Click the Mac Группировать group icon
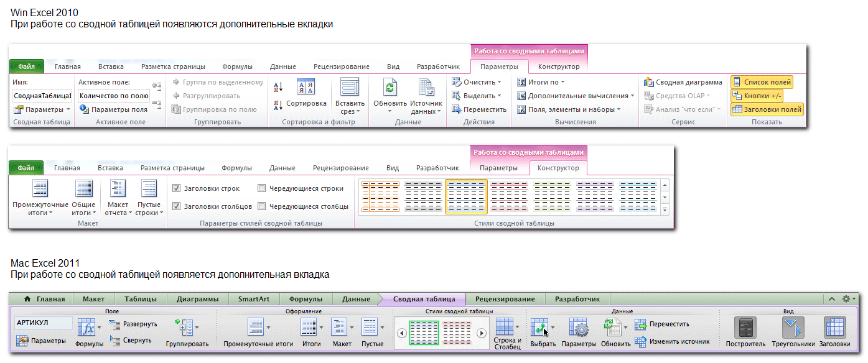Image resolution: width=868 pixels, height=363 pixels. click(184, 327)
